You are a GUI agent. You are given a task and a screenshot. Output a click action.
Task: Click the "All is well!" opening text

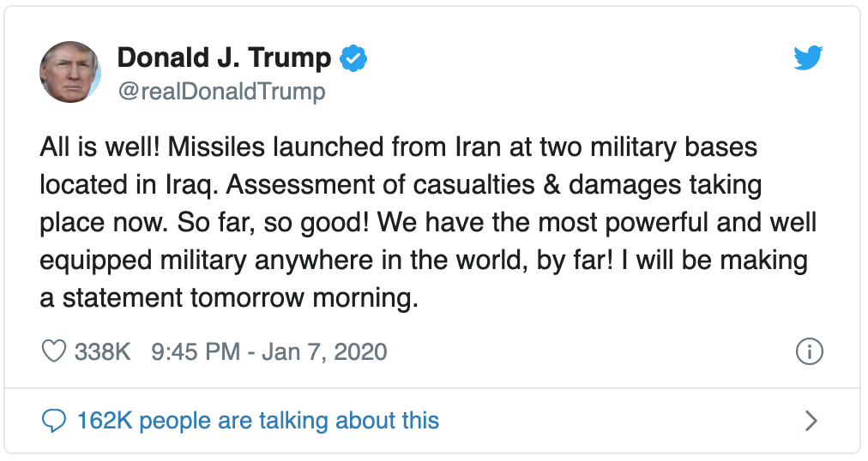(x=100, y=147)
